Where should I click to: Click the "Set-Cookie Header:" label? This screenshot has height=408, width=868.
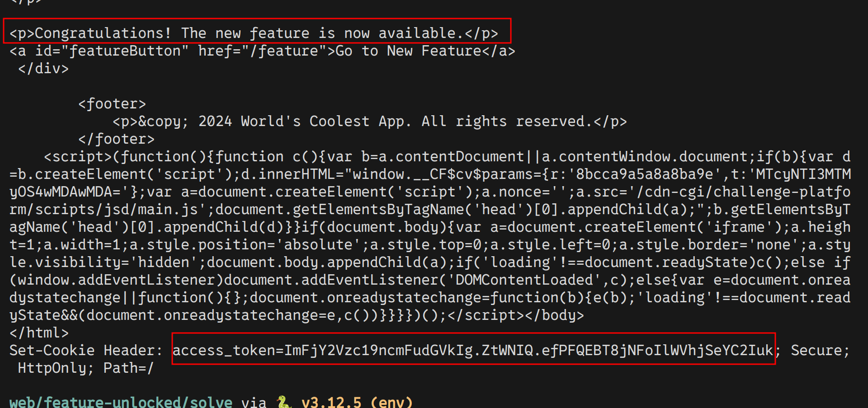point(86,351)
